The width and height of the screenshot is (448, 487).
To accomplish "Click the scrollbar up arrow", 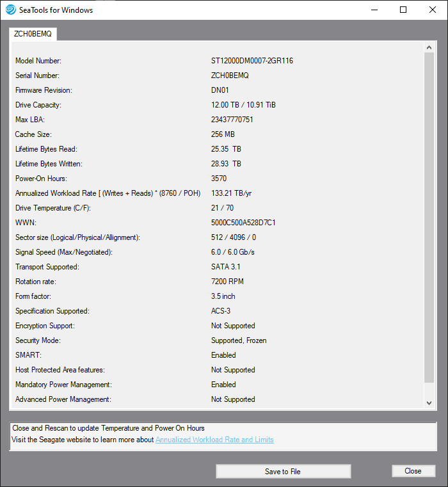I will tap(429, 47).
